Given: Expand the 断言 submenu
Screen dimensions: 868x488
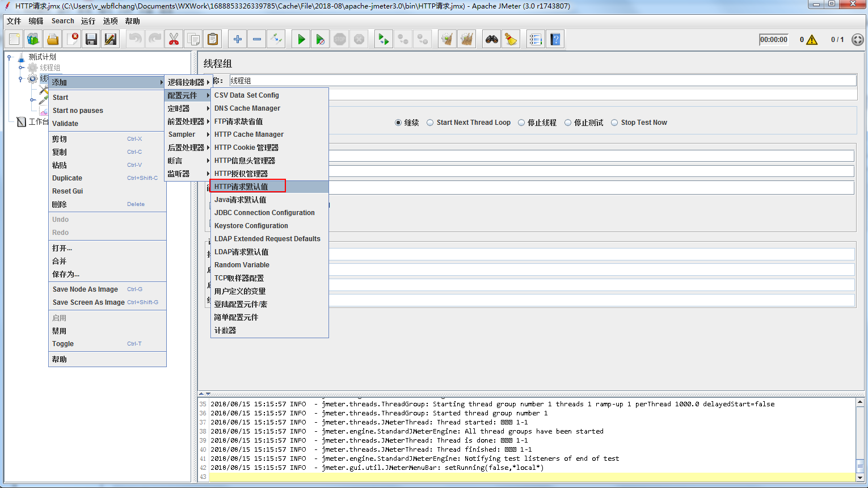Looking at the screenshot, I should pyautogui.click(x=188, y=161).
